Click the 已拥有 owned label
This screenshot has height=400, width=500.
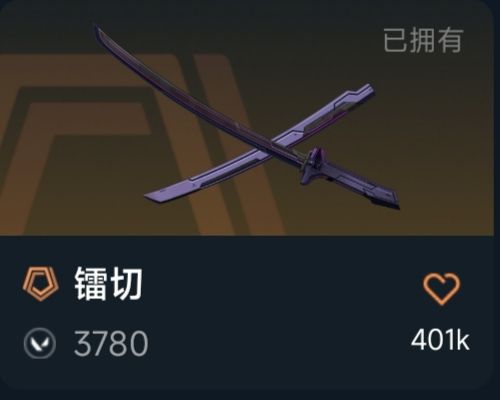pos(423,40)
